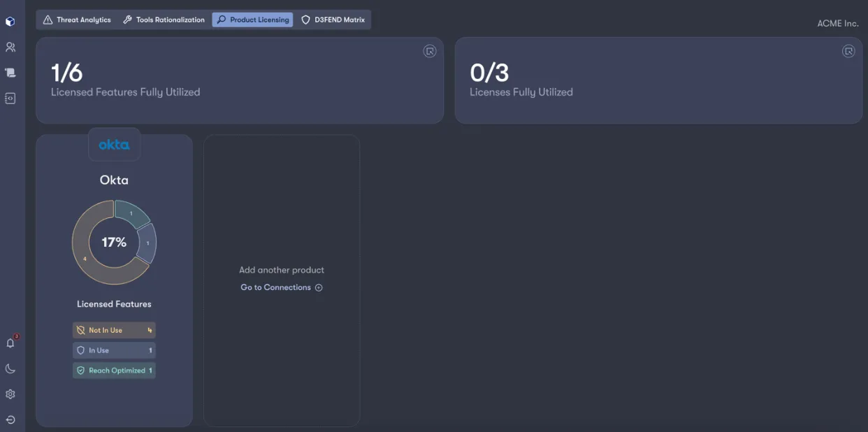Switch to Threat Analytics tab
868x432 pixels.
point(77,20)
